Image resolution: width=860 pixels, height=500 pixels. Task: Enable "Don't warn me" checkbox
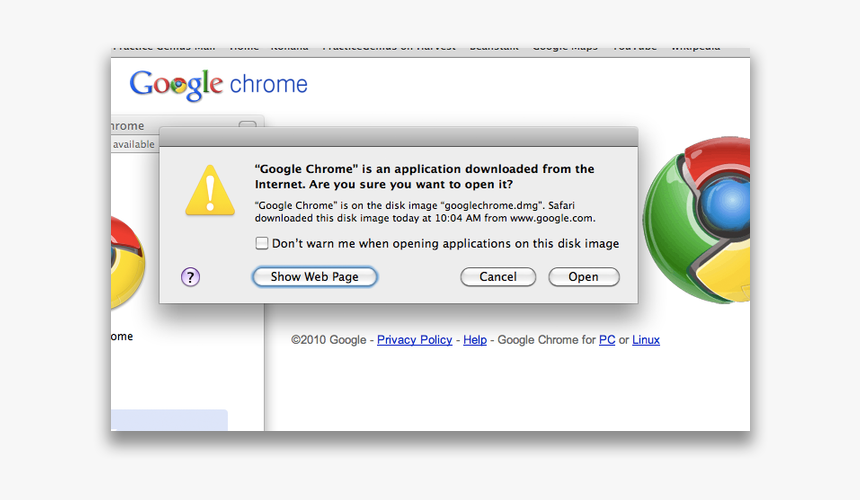point(262,243)
